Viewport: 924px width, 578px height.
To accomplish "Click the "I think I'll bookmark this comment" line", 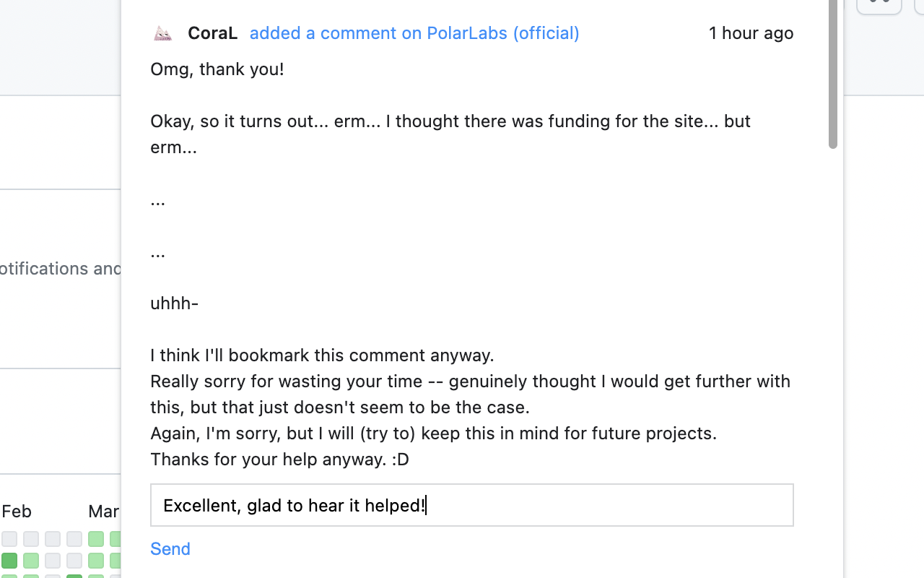I will (322, 355).
